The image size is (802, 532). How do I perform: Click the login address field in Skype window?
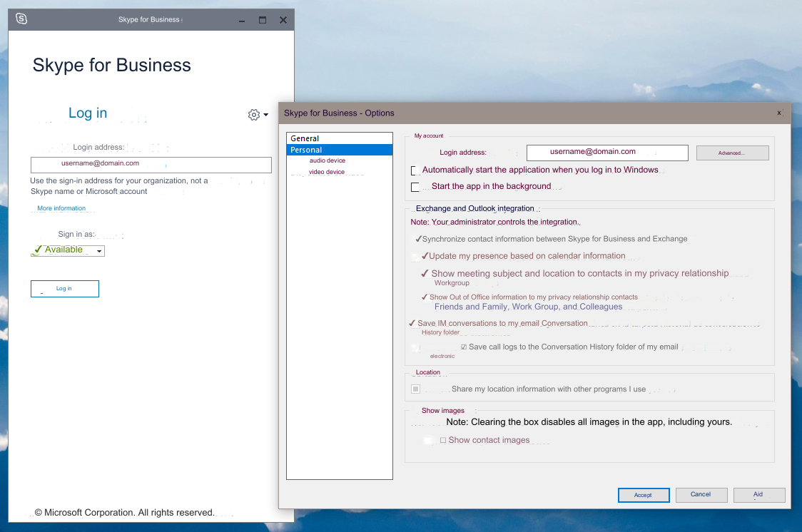tap(151, 165)
